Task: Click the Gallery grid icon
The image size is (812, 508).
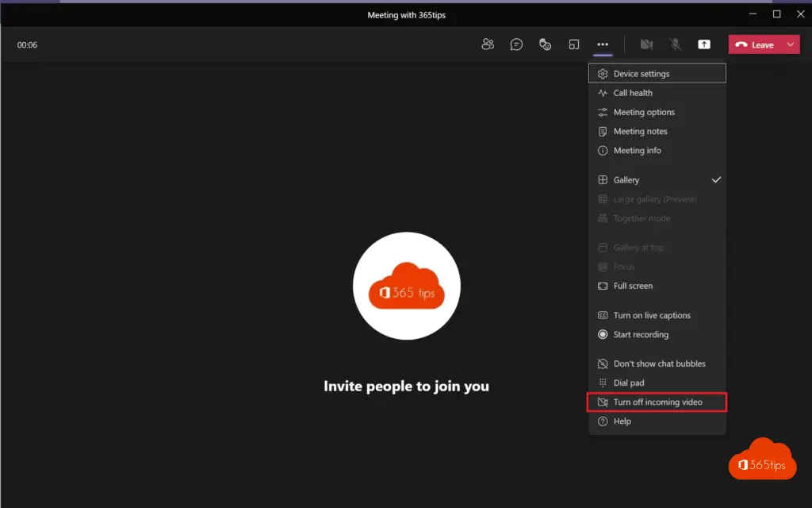Action: click(603, 180)
